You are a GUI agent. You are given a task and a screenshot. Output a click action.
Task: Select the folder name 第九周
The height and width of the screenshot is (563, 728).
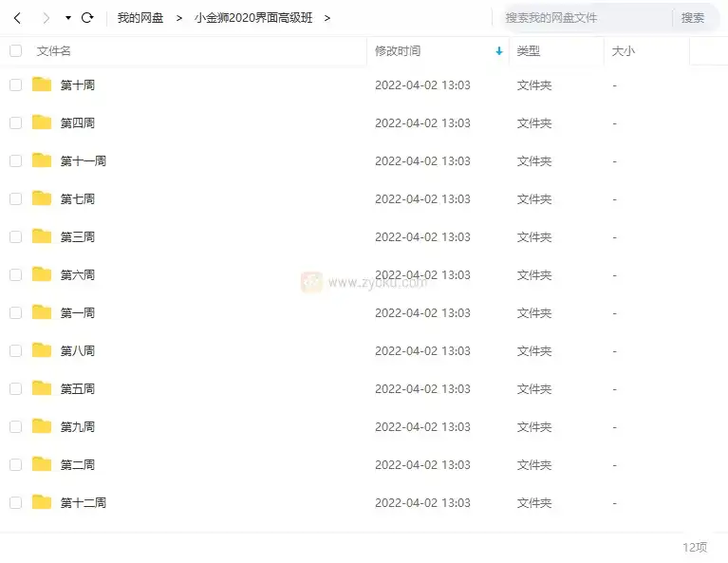(x=78, y=427)
